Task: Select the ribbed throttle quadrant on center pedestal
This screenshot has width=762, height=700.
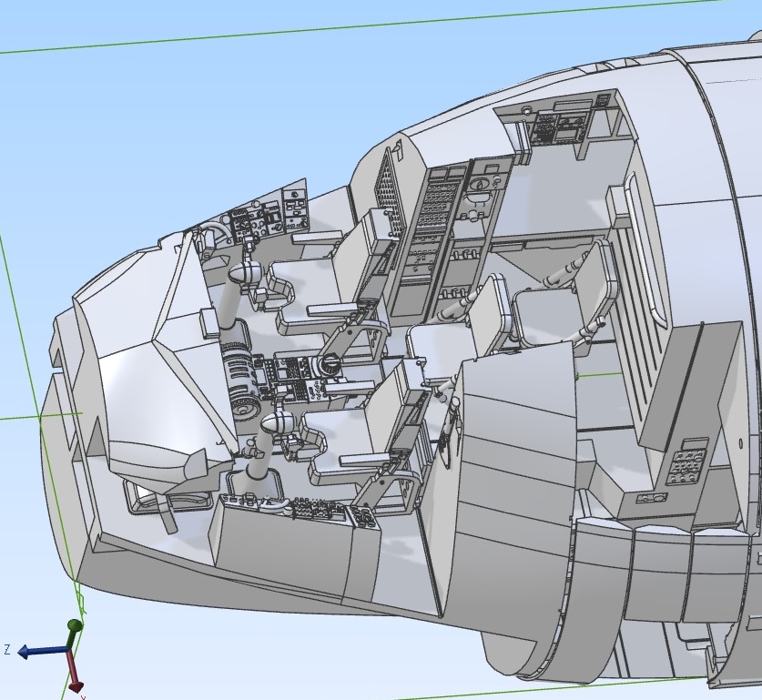Action: [238, 378]
